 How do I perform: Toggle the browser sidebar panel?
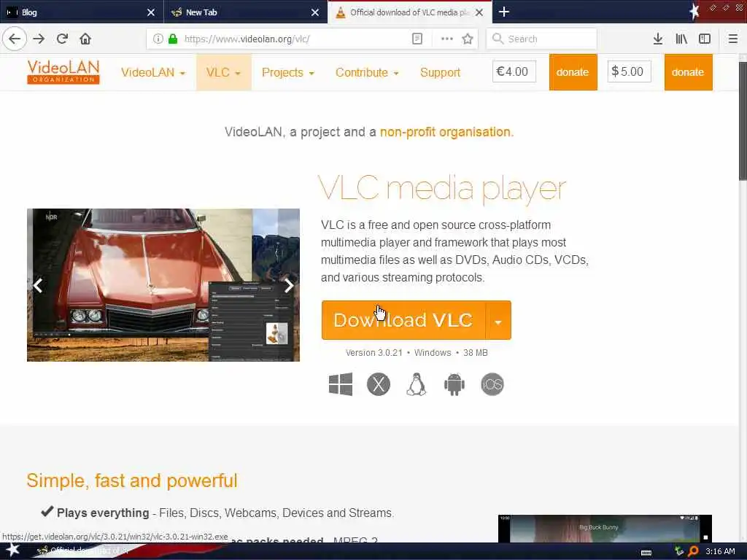pos(705,39)
